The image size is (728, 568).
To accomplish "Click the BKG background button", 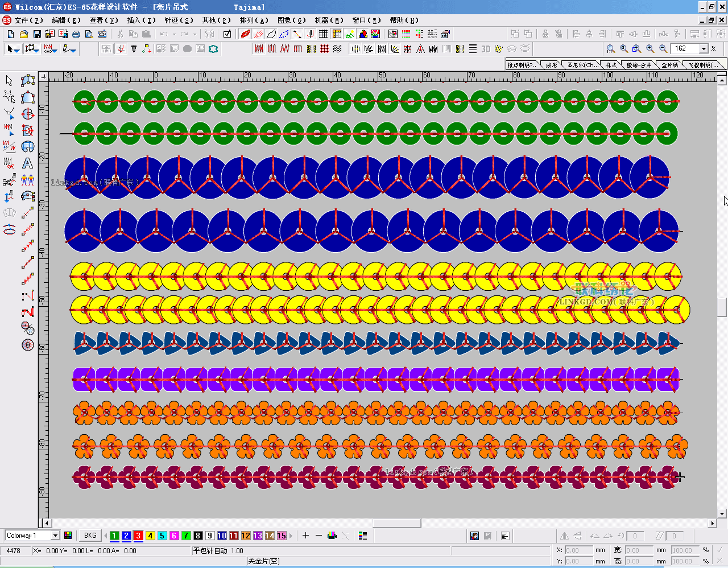I will click(90, 536).
